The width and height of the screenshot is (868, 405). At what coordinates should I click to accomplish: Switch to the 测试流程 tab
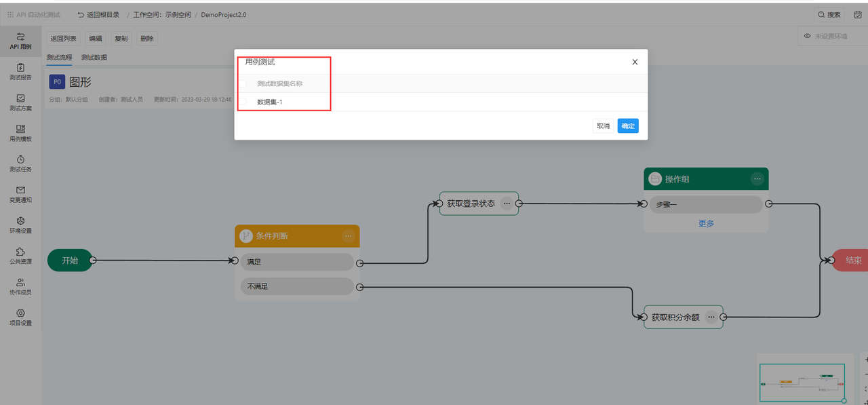tap(59, 58)
